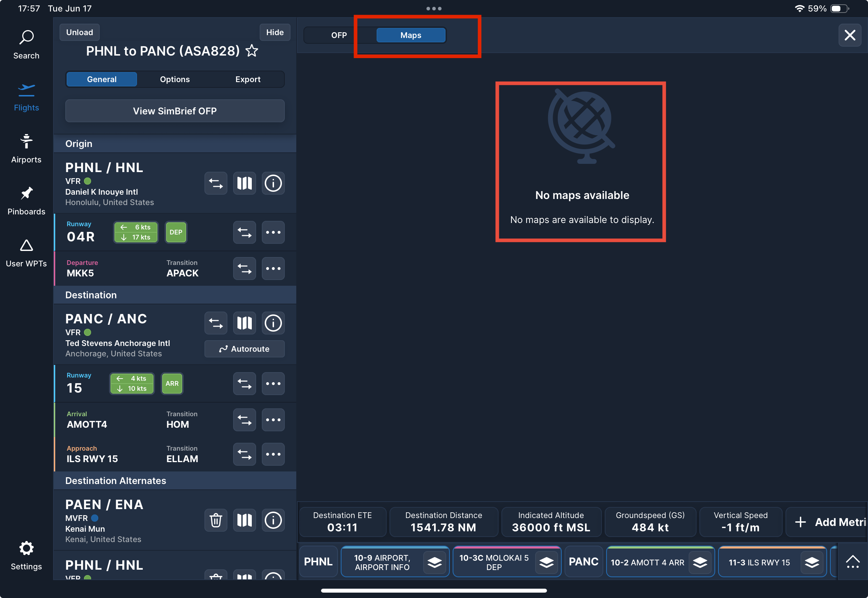The width and height of the screenshot is (868, 598).
Task: Expand the chart bar with up chevron
Action: tap(853, 562)
